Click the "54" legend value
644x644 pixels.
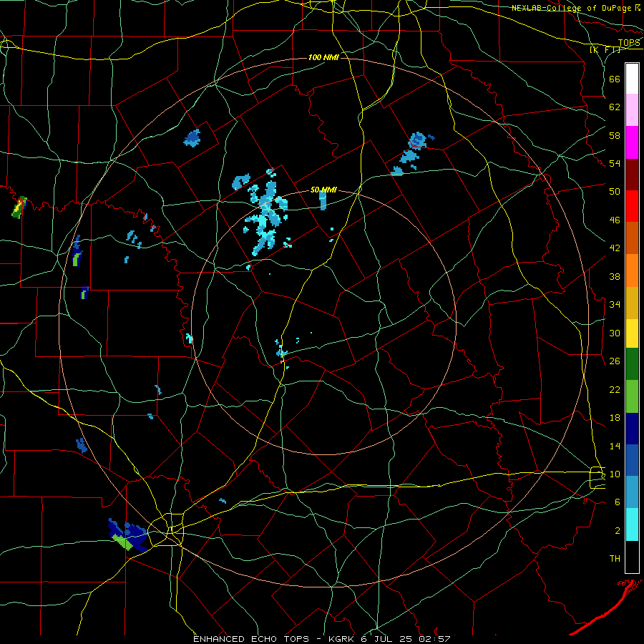615,163
